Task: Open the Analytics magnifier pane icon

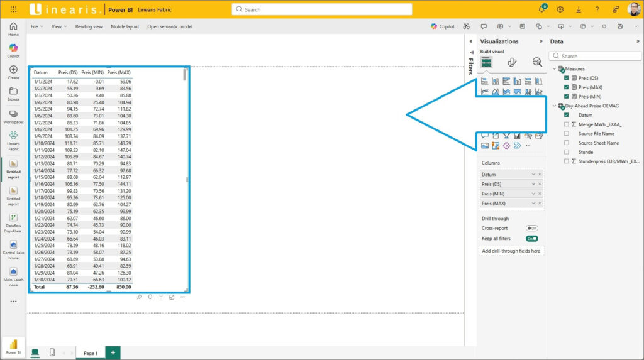Action: [x=537, y=62]
